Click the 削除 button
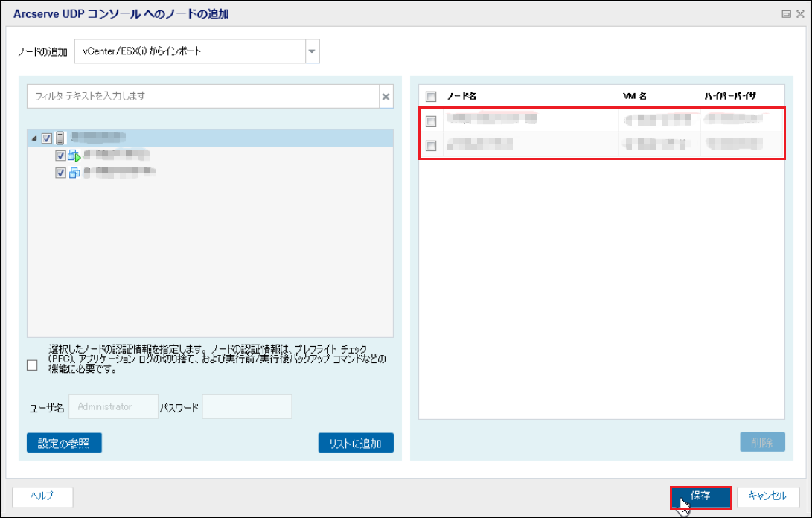 tap(762, 442)
